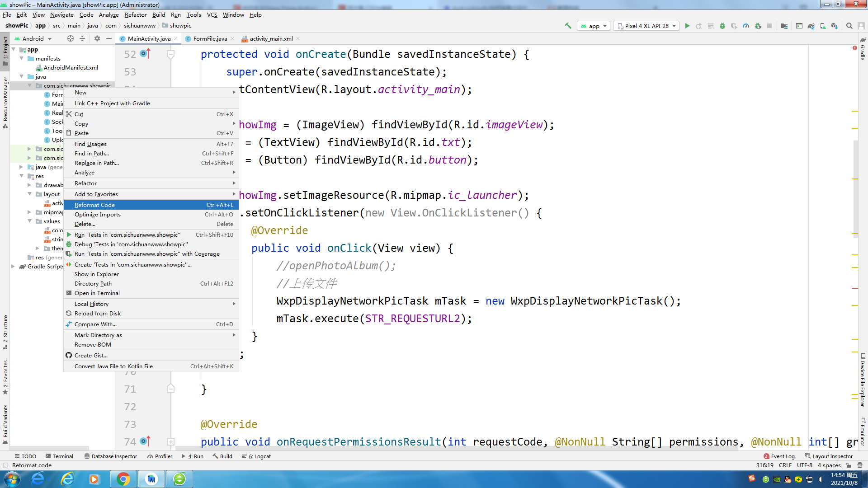The width and height of the screenshot is (868, 488).
Task: Open the Layout Inspector button
Action: point(829,456)
